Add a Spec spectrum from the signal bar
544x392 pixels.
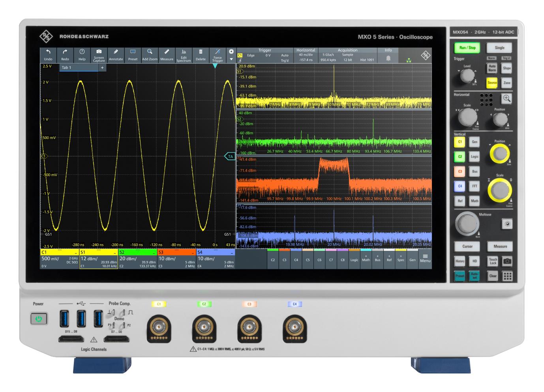pyautogui.click(x=401, y=258)
